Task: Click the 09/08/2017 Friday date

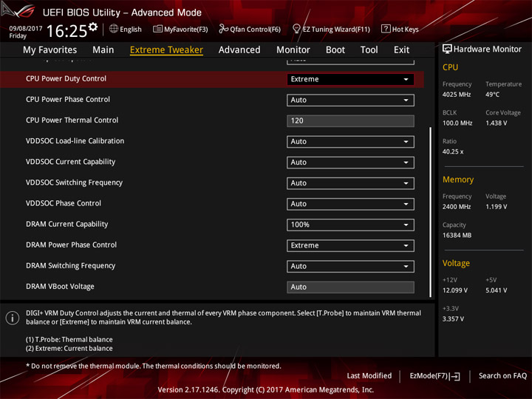Action: point(25,32)
